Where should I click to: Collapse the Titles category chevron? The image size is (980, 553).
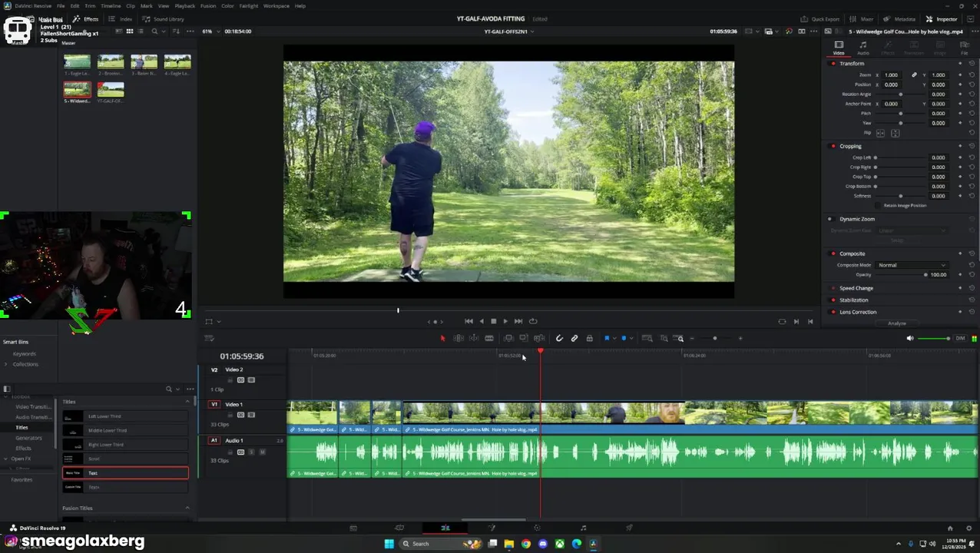coord(187,402)
